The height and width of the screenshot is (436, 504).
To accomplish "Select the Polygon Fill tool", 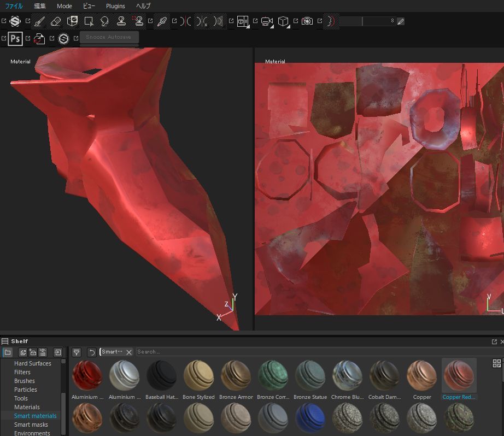I will [89, 21].
